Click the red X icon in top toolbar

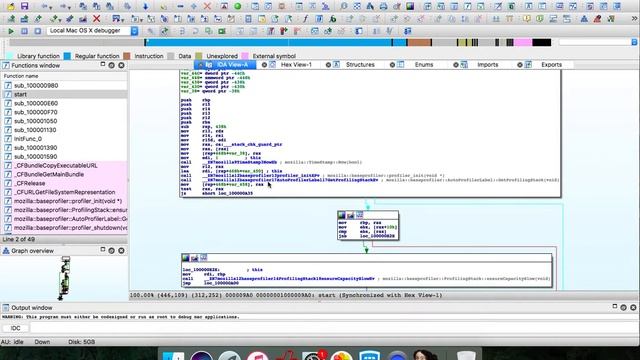pyautogui.click(x=207, y=7)
